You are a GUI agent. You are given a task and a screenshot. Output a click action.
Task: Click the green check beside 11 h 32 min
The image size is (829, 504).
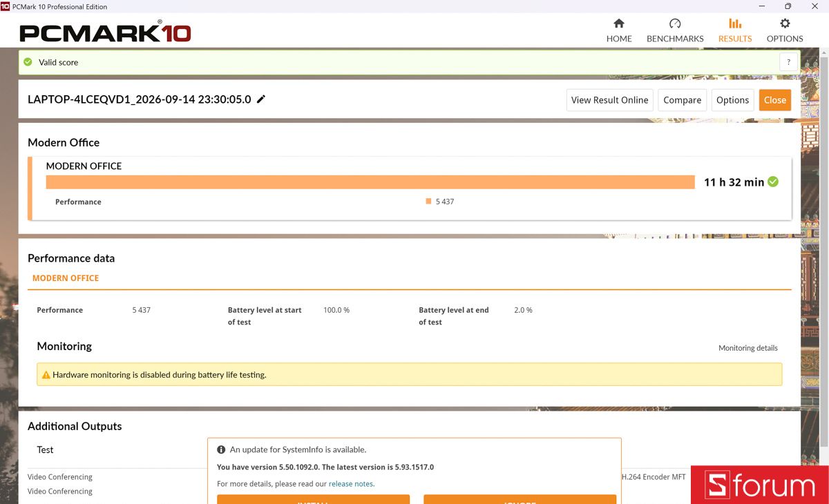click(773, 182)
